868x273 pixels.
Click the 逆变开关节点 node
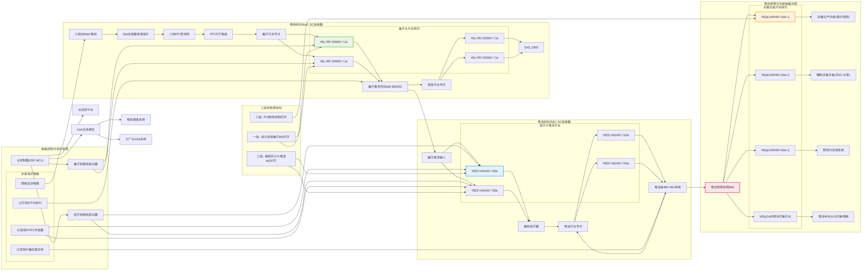437,85
